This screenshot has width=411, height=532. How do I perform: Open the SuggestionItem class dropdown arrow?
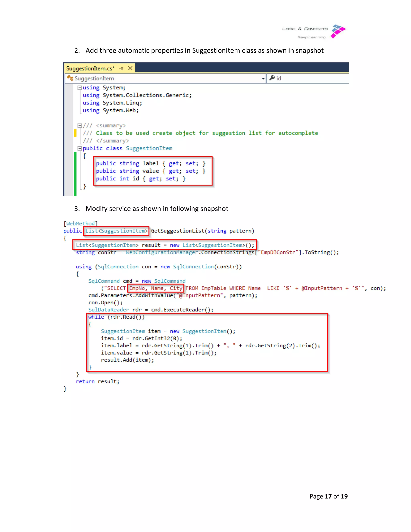click(x=263, y=78)
